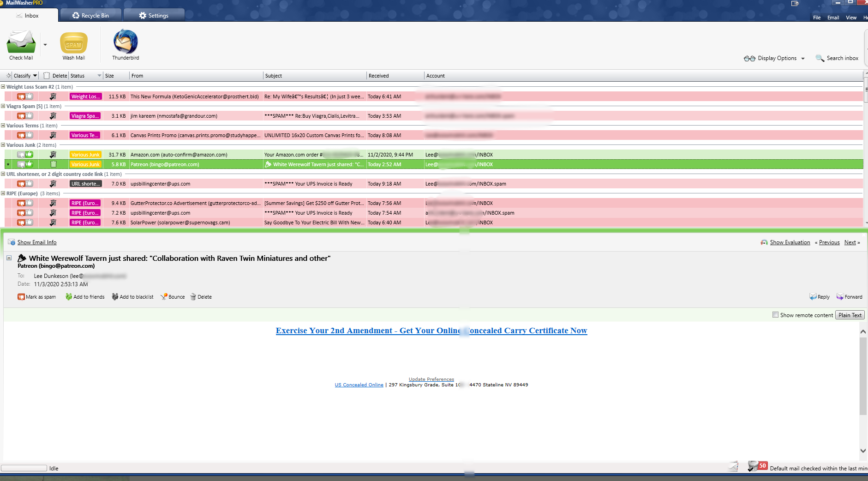Open the Check Mail dropdown arrow
Screen dimensions: 868x481
click(45, 45)
